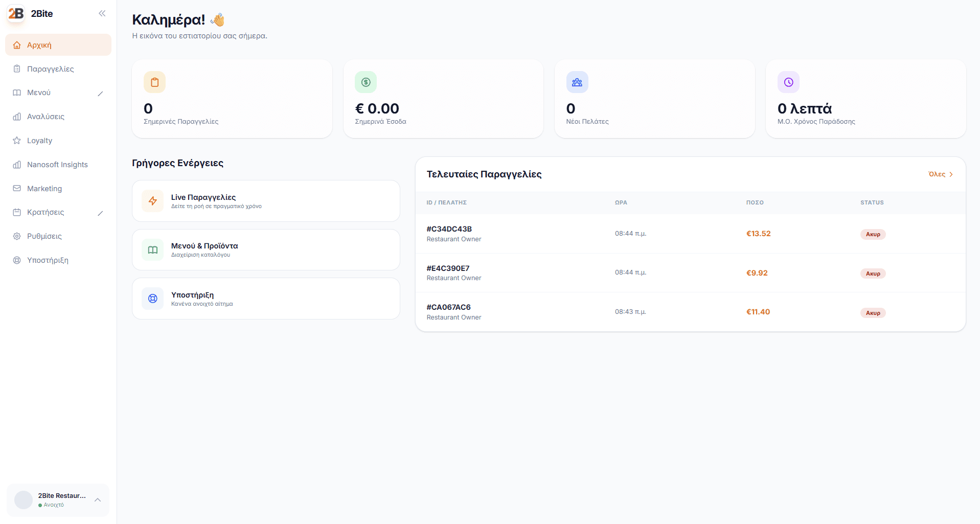
Task: Click Σημερινές Παραγγελίες stat label
Action: (x=181, y=122)
